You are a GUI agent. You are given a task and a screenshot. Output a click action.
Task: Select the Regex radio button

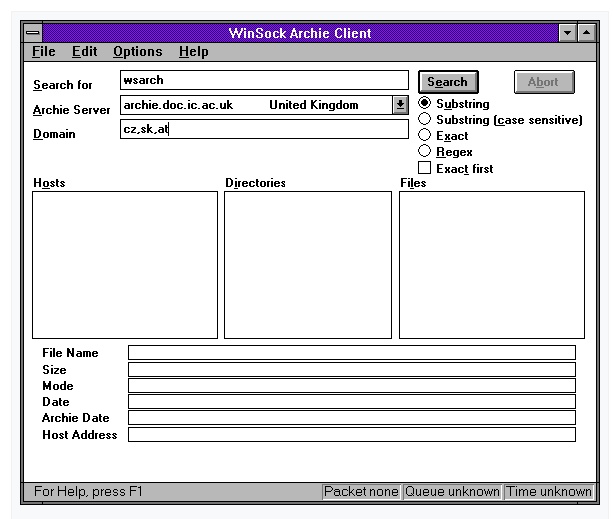coord(424,151)
